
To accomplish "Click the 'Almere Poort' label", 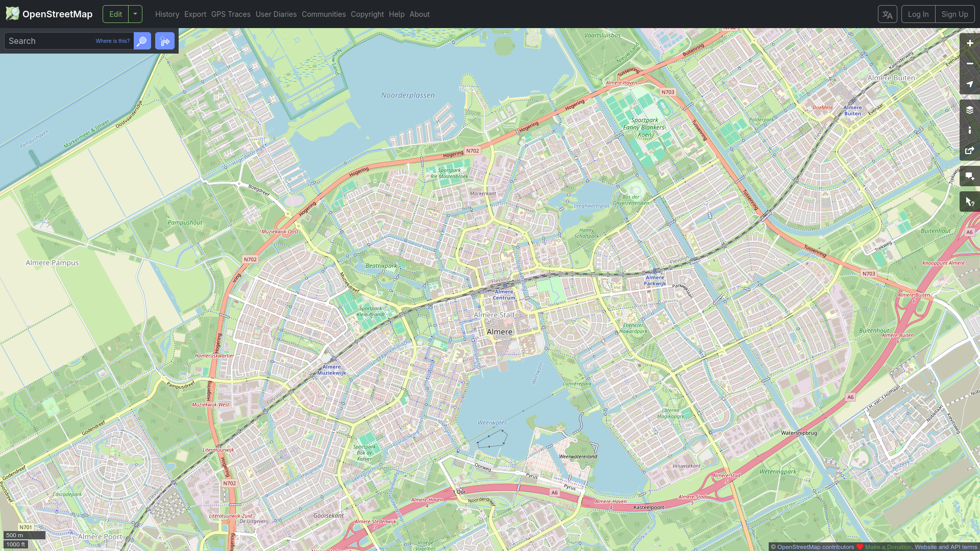I will point(100,537).
